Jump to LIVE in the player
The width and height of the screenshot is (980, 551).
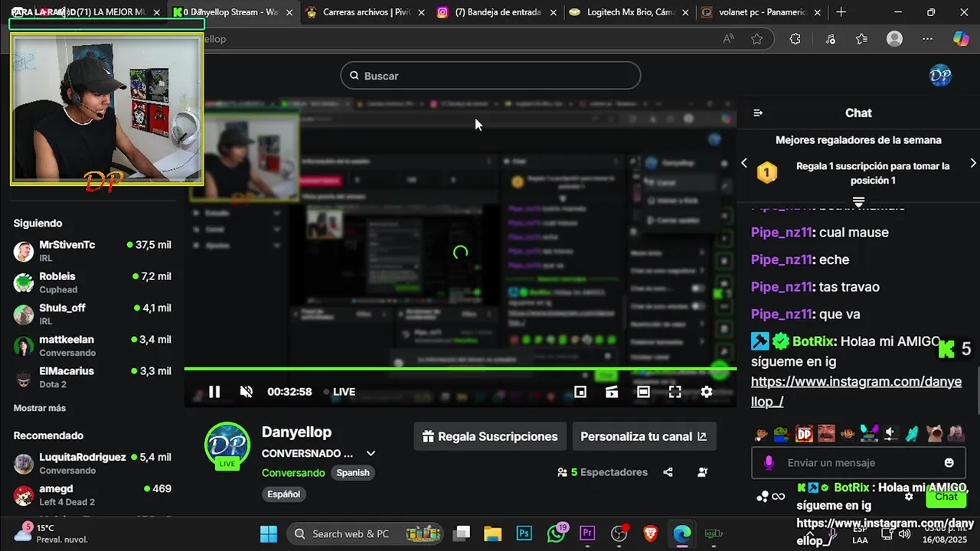tap(339, 392)
